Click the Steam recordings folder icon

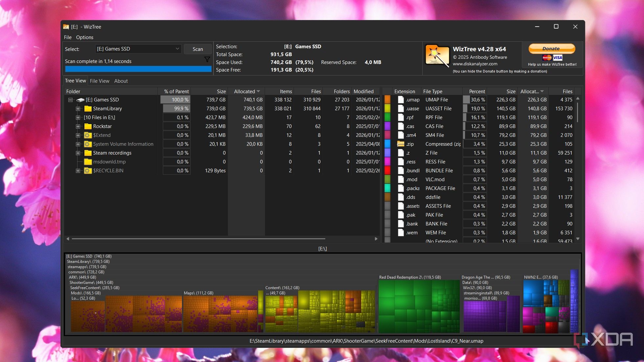[x=88, y=153]
